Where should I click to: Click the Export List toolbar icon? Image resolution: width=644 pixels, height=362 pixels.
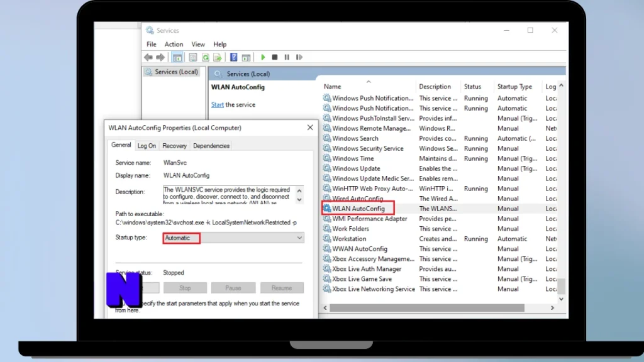pyautogui.click(x=217, y=57)
